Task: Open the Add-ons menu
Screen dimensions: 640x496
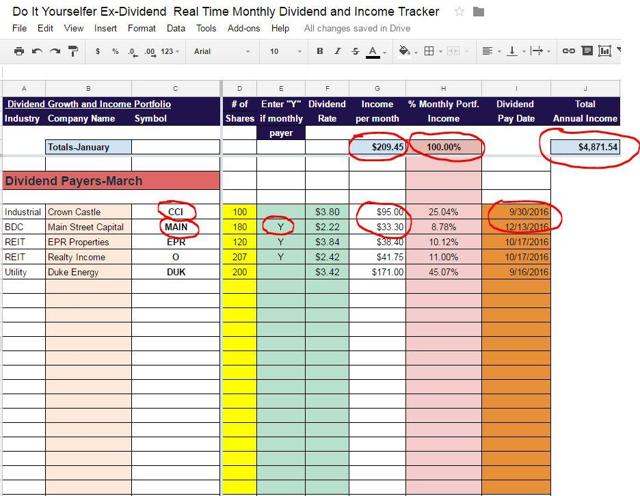Action: point(244,28)
